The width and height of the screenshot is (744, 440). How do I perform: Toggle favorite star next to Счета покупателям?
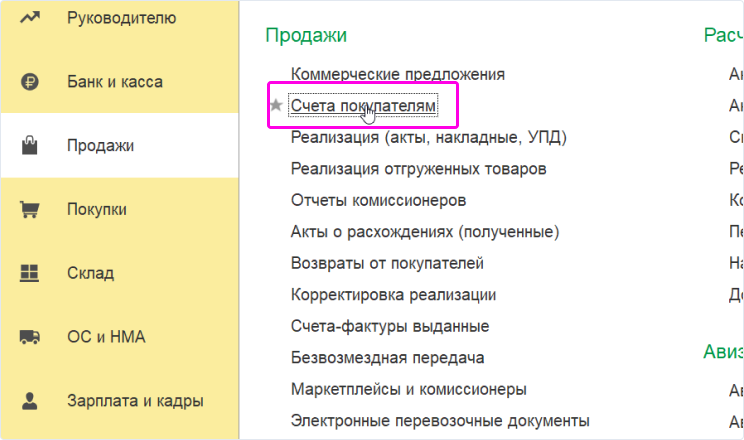[276, 105]
